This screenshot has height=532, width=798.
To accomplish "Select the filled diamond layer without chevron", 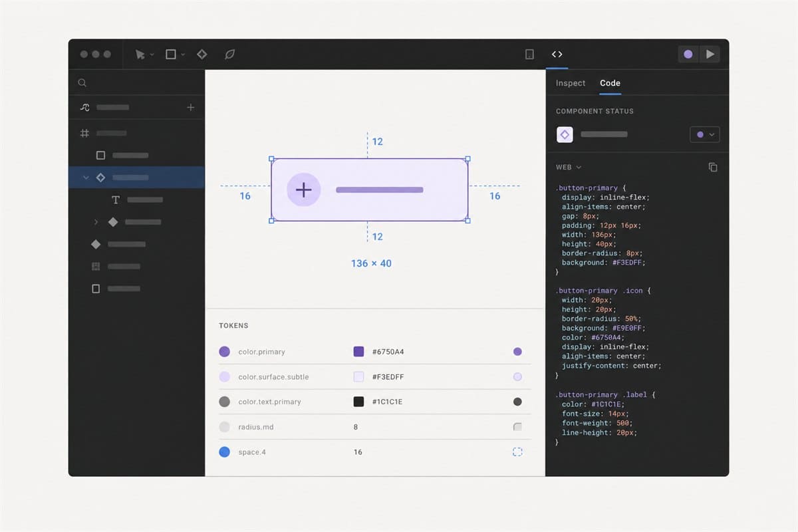I will (96, 244).
